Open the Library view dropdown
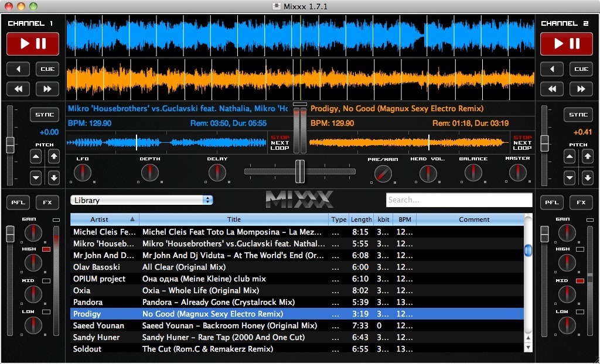 (142, 200)
